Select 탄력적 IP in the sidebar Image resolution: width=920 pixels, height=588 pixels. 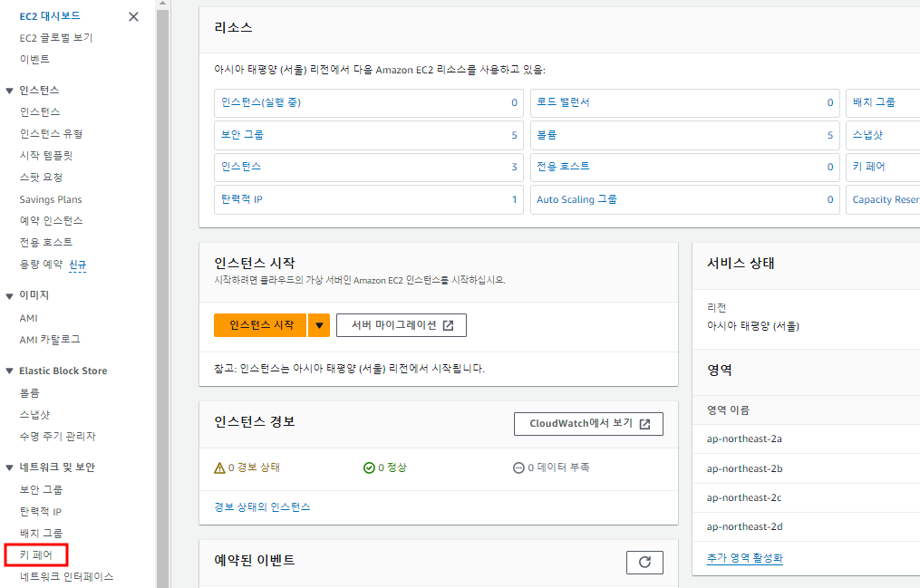coord(41,512)
